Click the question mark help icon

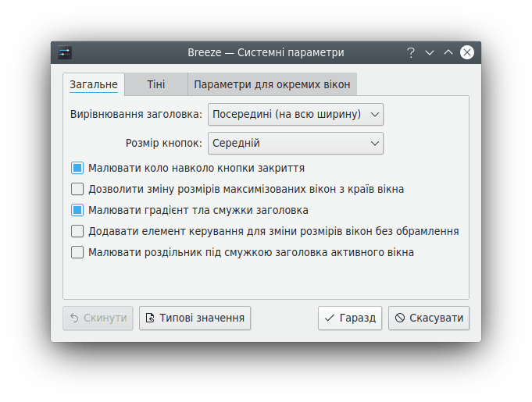click(x=411, y=52)
